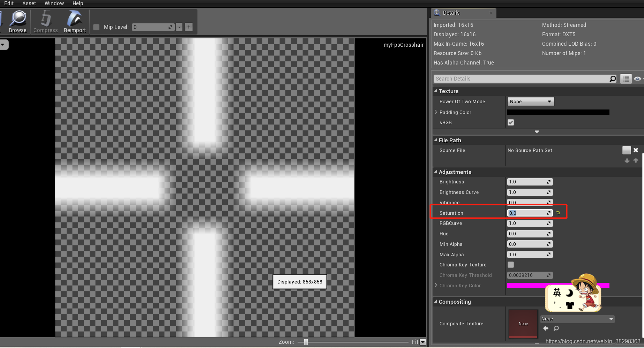
Task: Click the Browse toolbar icon
Action: pyautogui.click(x=17, y=22)
